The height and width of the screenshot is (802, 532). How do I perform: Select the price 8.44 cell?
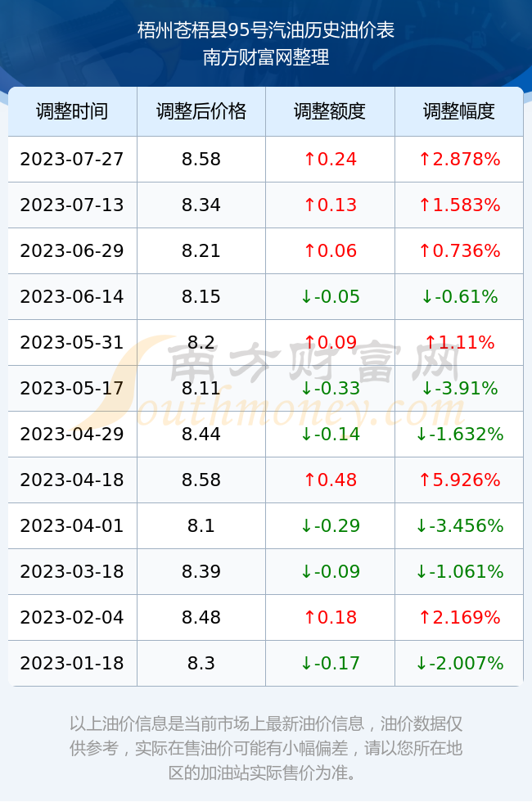click(x=201, y=435)
